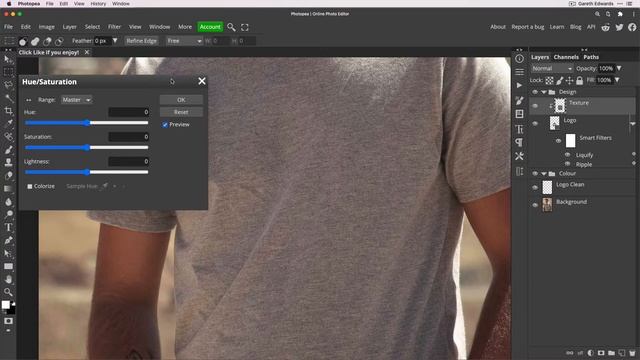The width and height of the screenshot is (640, 360).
Task: Select the Zoom tool in left toolbar
Action: pyautogui.click(x=8, y=292)
